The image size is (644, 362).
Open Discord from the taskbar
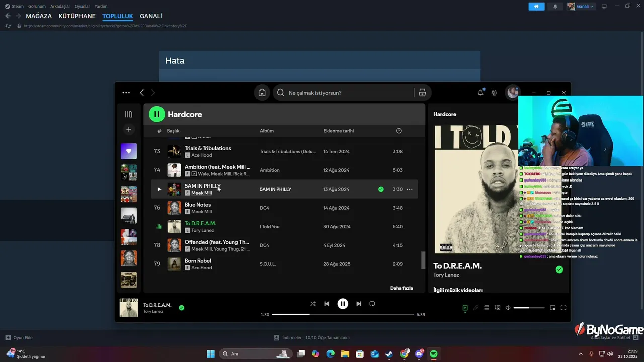pos(419,354)
